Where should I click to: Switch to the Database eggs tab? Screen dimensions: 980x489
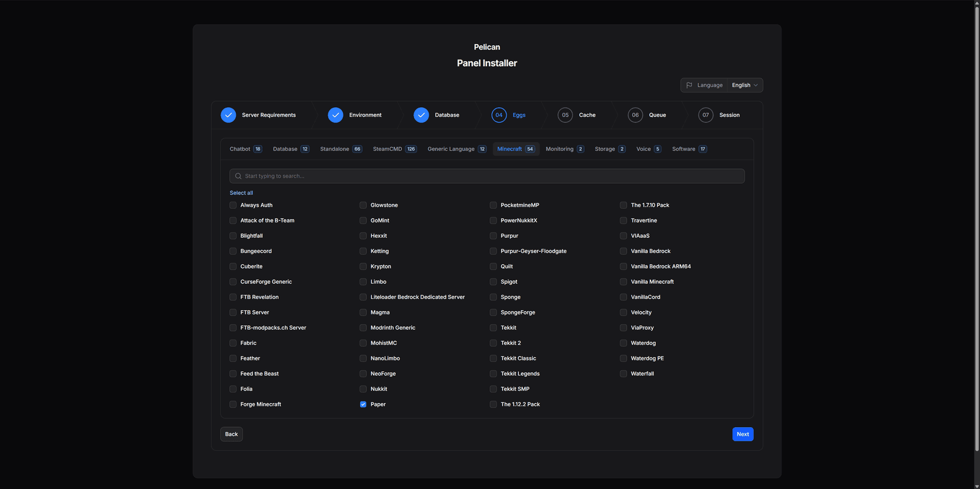coord(291,149)
